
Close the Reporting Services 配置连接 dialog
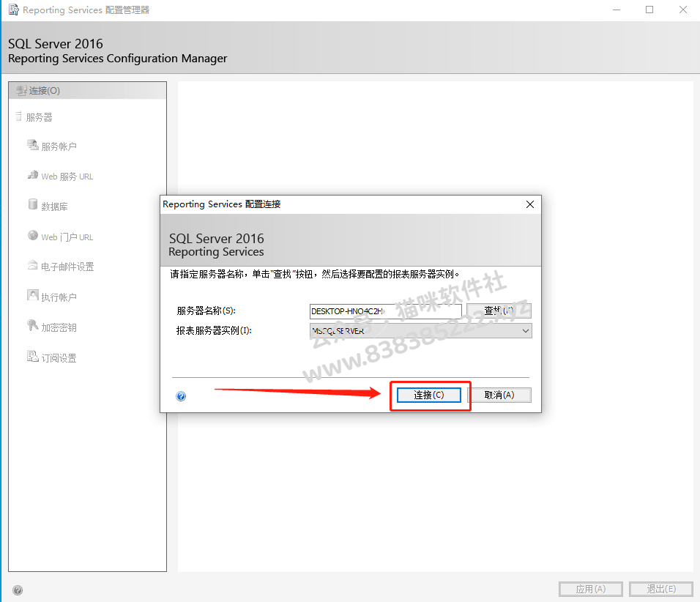530,204
